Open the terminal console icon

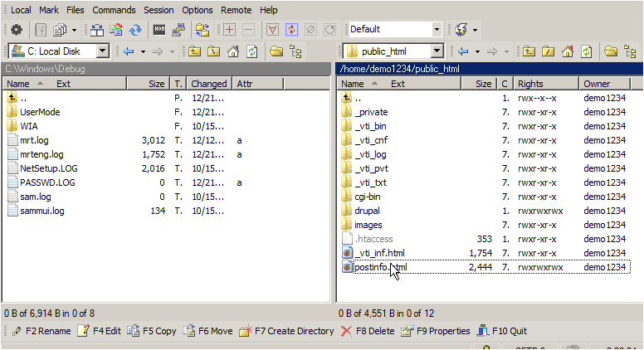(159, 30)
